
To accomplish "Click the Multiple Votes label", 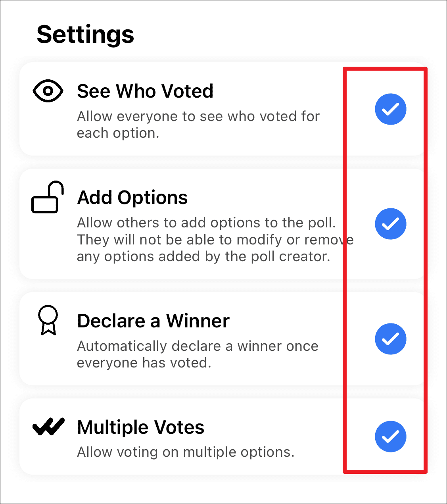I will pos(140,427).
